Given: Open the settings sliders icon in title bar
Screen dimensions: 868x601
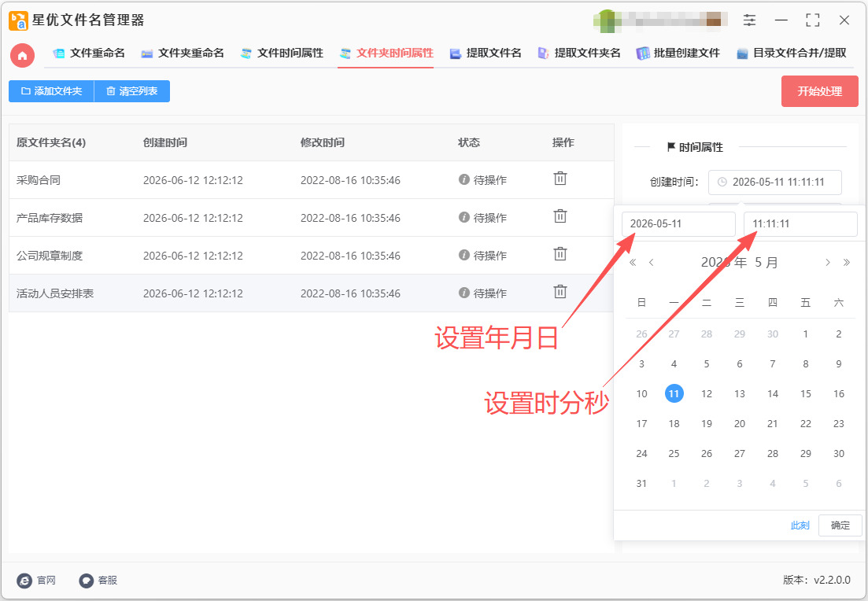Looking at the screenshot, I should click(x=749, y=20).
